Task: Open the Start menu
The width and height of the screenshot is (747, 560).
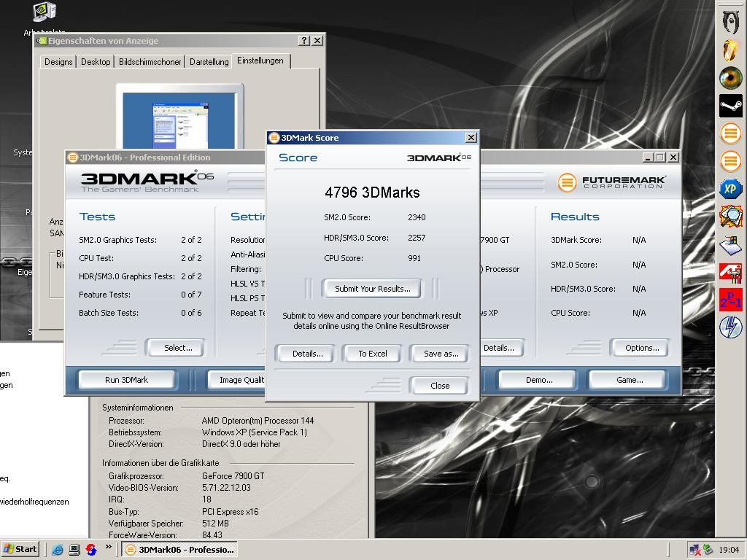Action: 20,549
